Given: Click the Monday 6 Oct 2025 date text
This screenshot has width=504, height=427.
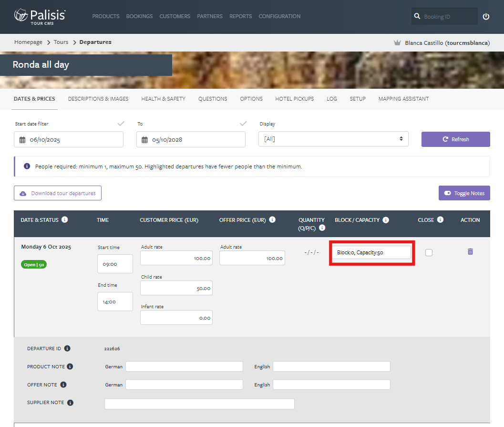Looking at the screenshot, I should 46,247.
